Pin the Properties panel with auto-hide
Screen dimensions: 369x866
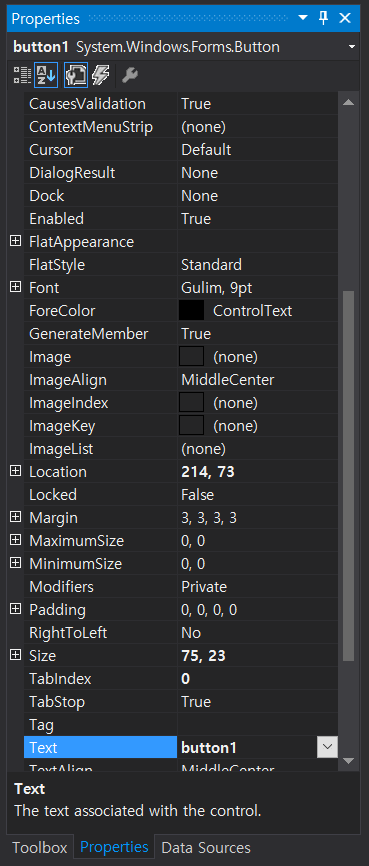tap(324, 18)
